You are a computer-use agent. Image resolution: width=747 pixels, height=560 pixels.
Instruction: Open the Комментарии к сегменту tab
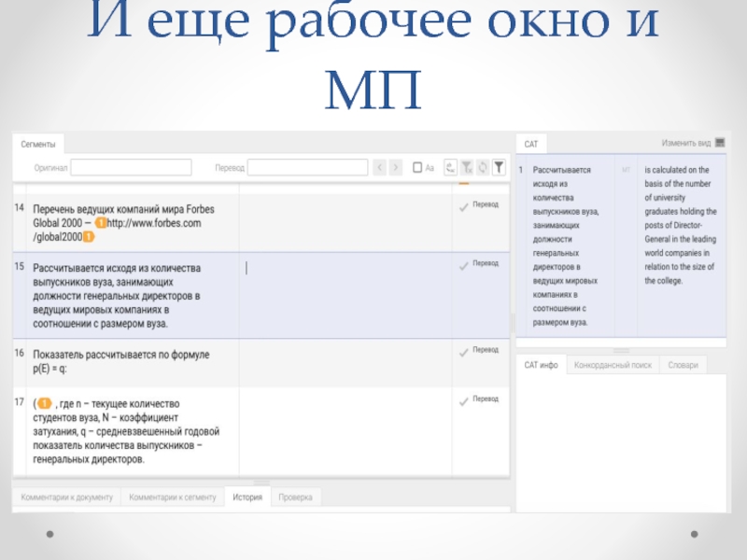[x=173, y=497]
